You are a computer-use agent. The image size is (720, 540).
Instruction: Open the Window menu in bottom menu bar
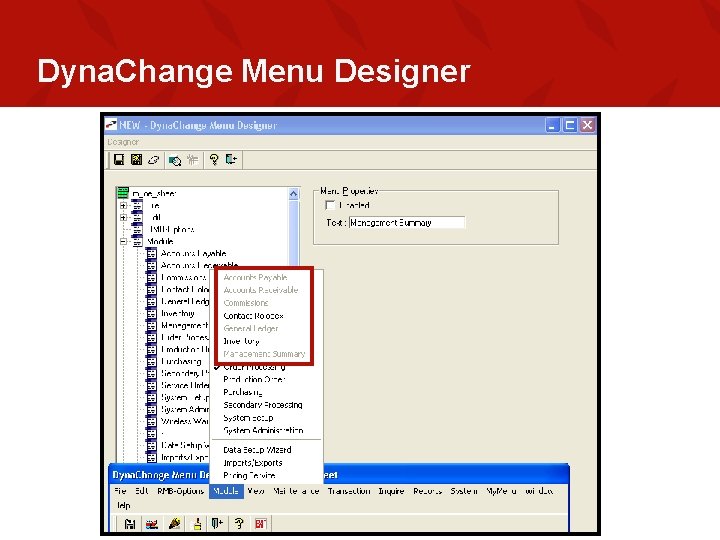coord(539,491)
